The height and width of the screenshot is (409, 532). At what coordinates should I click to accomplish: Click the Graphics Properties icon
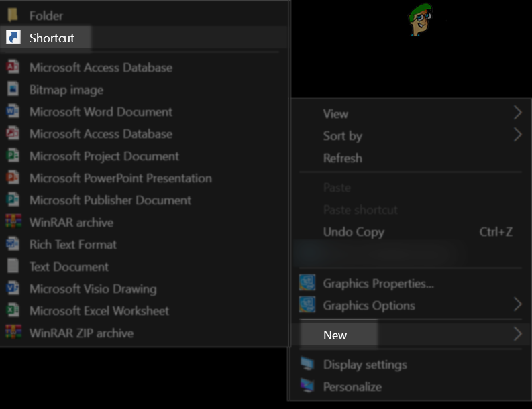pos(307,283)
